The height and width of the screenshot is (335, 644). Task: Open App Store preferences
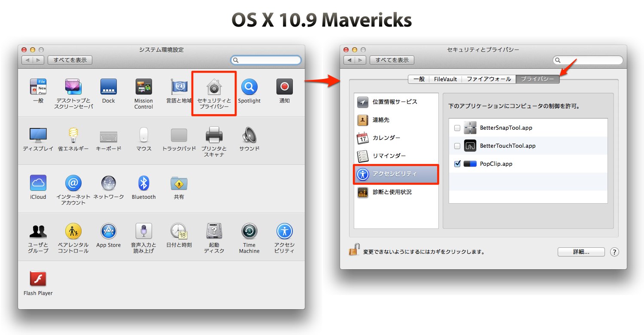tap(109, 231)
